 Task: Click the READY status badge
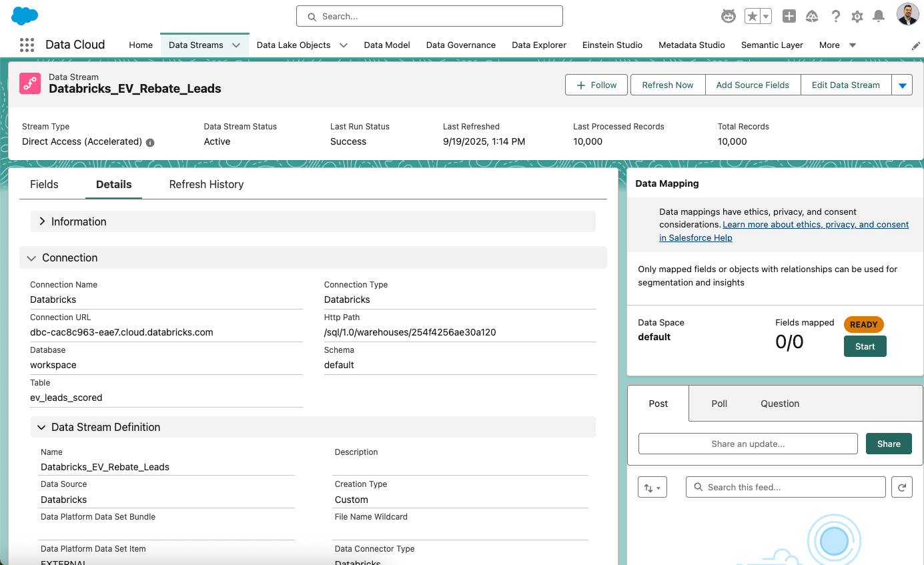[x=863, y=325]
